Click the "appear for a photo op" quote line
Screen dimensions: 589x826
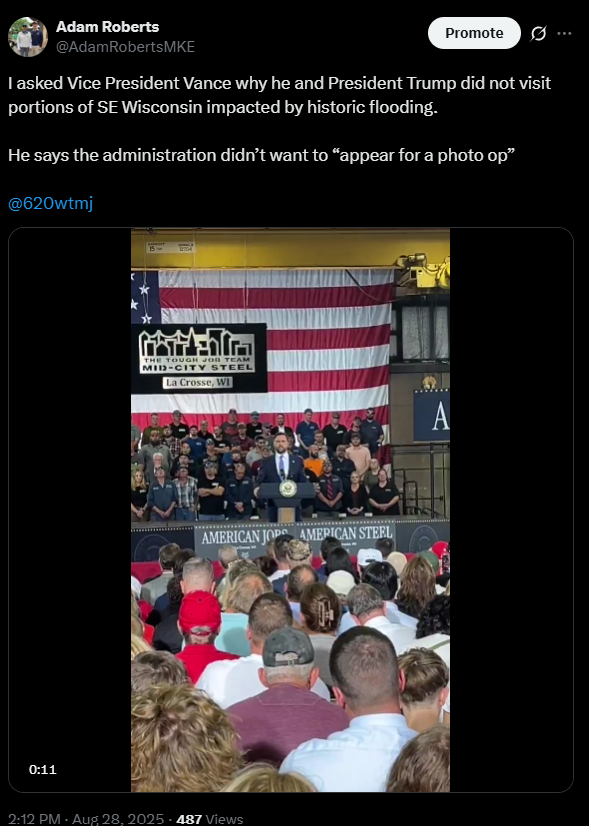(x=261, y=155)
